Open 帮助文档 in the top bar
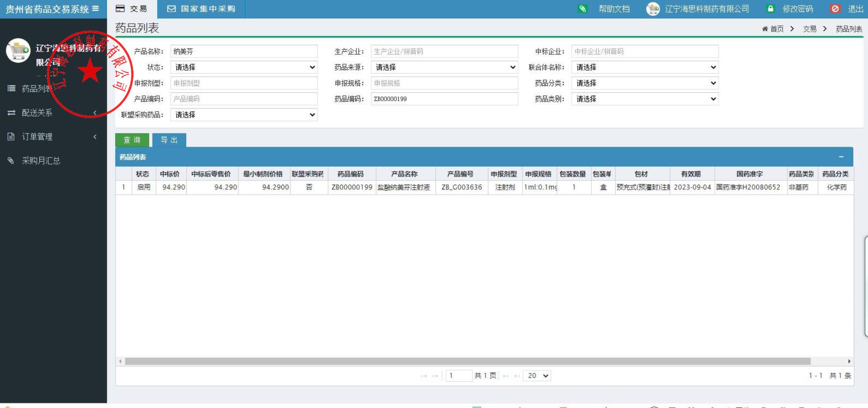The image size is (868, 408). click(x=614, y=9)
